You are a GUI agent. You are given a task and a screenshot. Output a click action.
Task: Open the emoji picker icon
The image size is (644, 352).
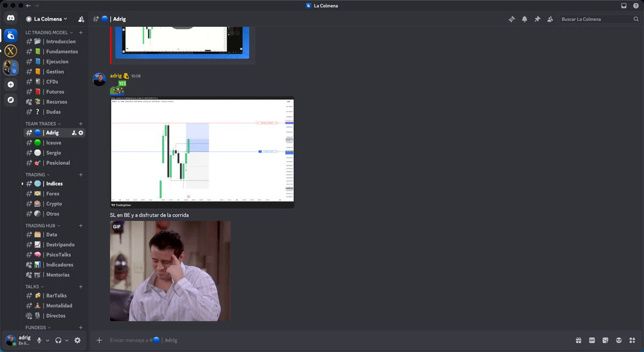click(x=619, y=340)
